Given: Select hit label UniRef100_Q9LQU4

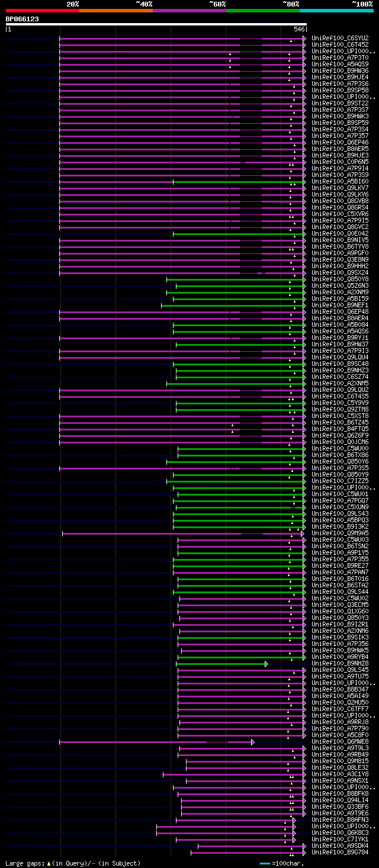Looking at the screenshot, I should (340, 358).
